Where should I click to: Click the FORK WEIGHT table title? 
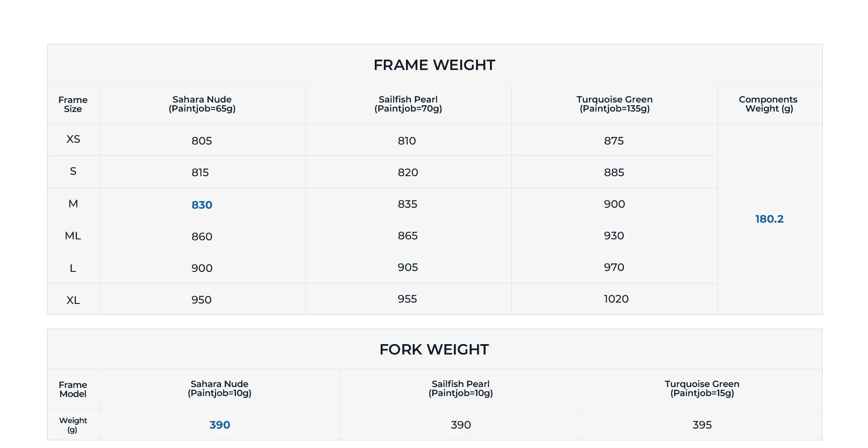pos(434,350)
